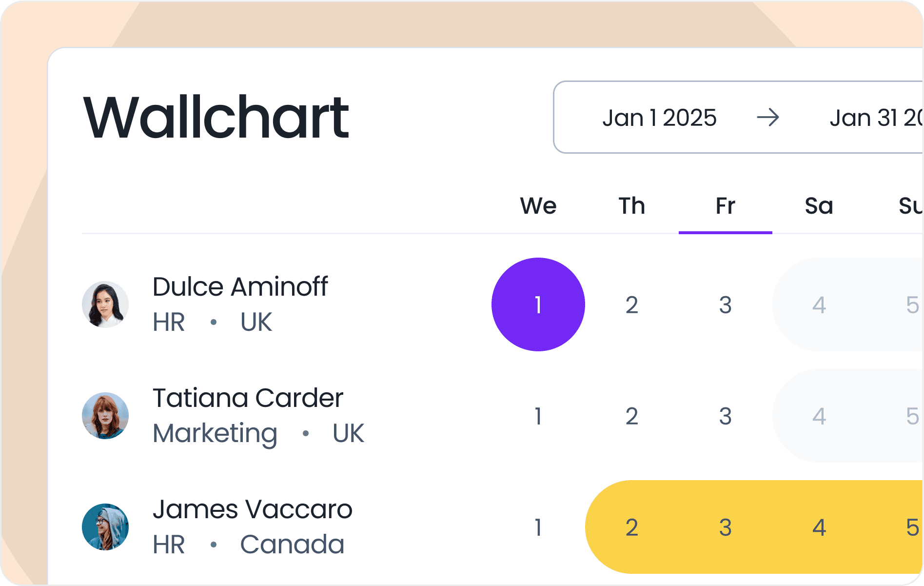Click the purple day 1 circle for Dulce Aminoff
This screenshot has width=924, height=586.
point(538,304)
